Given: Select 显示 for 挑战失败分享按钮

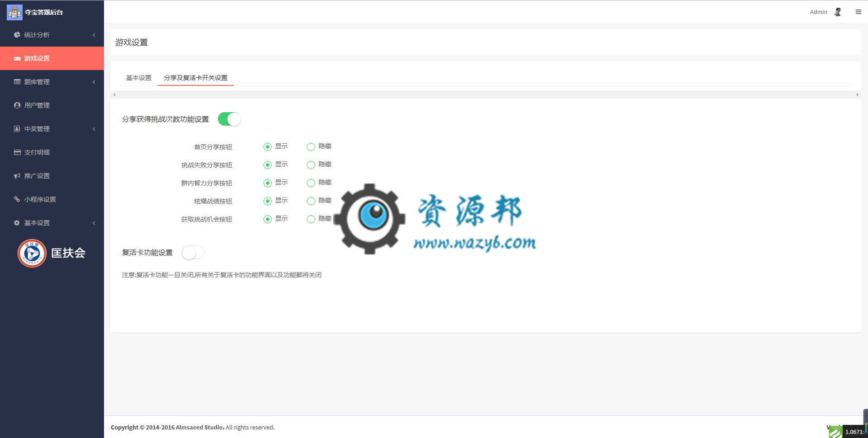Looking at the screenshot, I should tap(268, 165).
